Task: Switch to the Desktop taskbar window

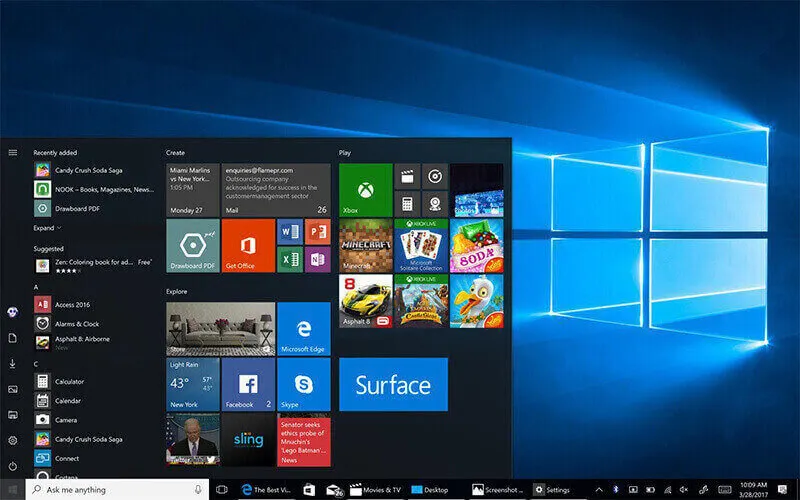Action: coord(430,490)
